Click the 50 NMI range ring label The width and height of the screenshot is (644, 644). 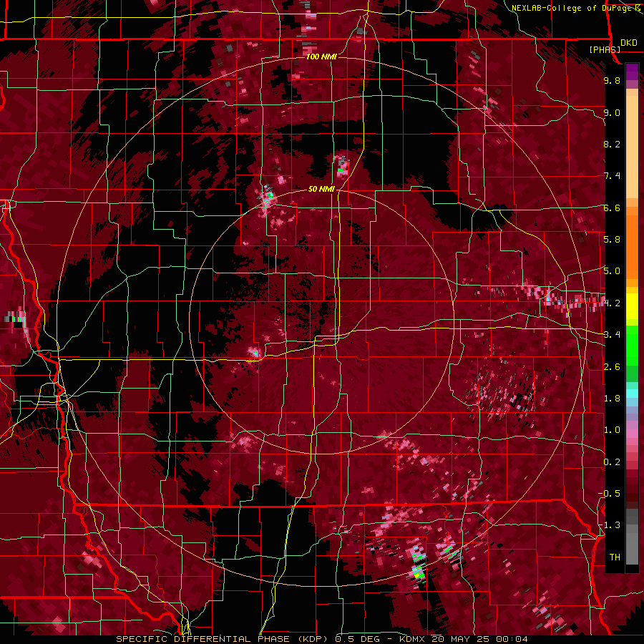(x=321, y=189)
